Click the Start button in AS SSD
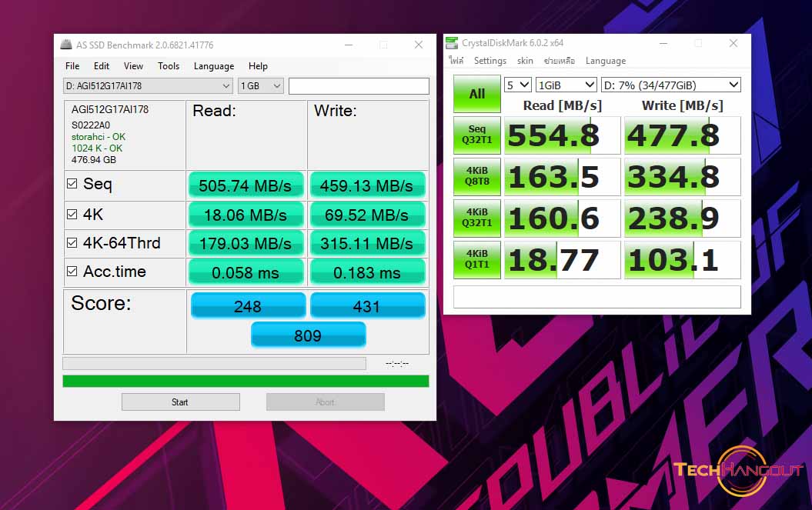 [x=180, y=402]
